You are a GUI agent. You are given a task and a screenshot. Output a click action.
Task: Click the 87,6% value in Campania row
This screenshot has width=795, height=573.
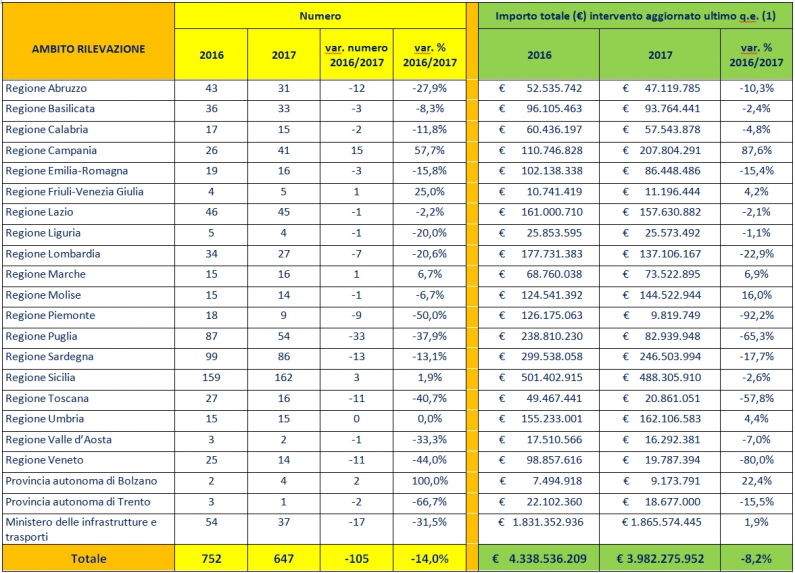(754, 150)
